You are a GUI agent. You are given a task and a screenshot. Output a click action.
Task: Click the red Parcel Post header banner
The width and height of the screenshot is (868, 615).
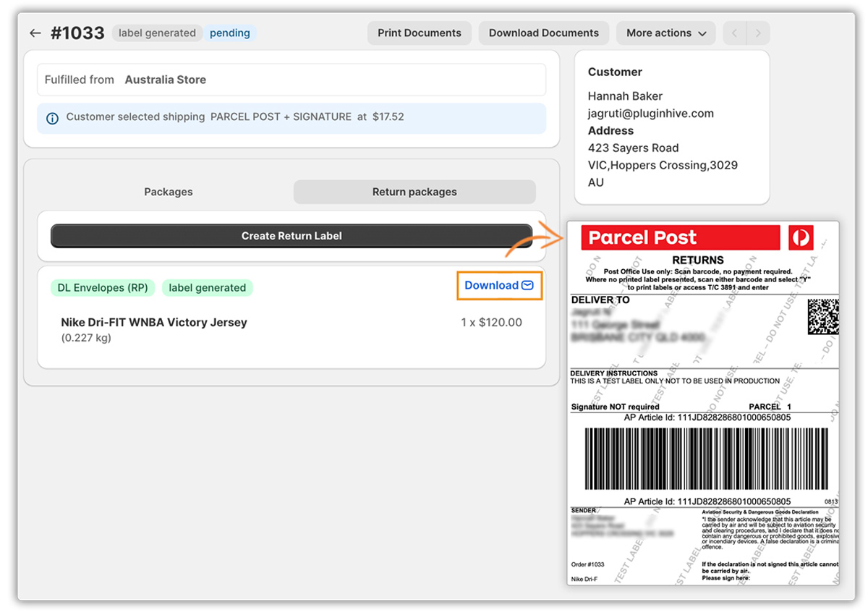[x=680, y=237]
